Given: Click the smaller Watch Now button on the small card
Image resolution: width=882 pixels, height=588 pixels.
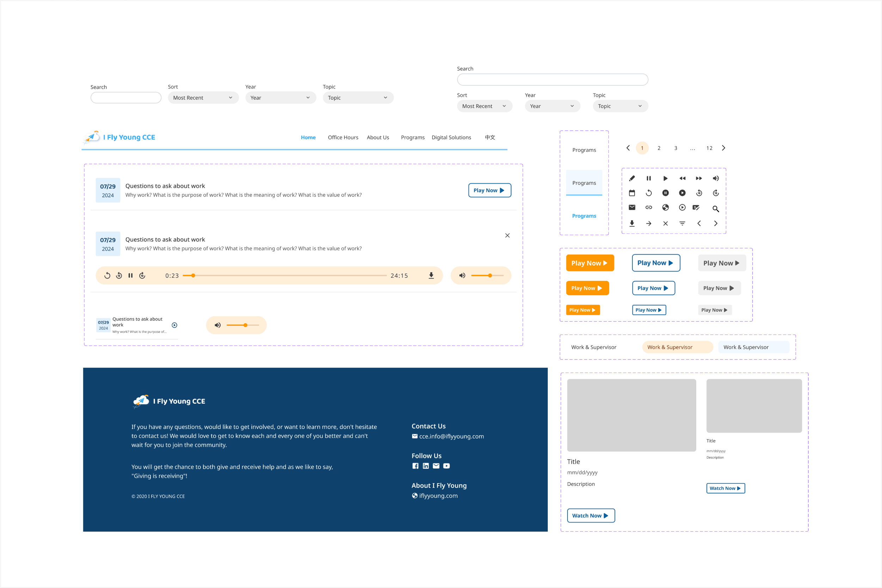Looking at the screenshot, I should coord(725,488).
